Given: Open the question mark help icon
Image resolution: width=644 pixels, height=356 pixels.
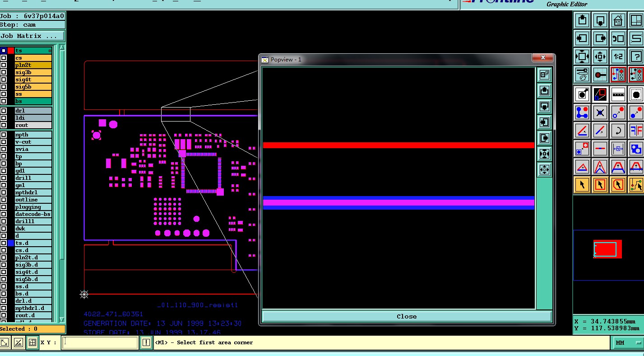Looking at the screenshot, I should tap(636, 56).
